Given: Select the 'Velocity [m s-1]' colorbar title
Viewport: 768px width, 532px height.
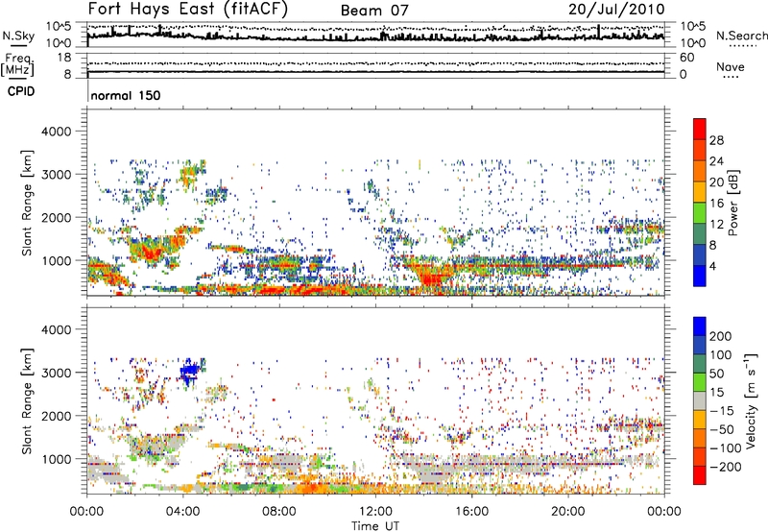Looking at the screenshot, I should pos(751,400).
